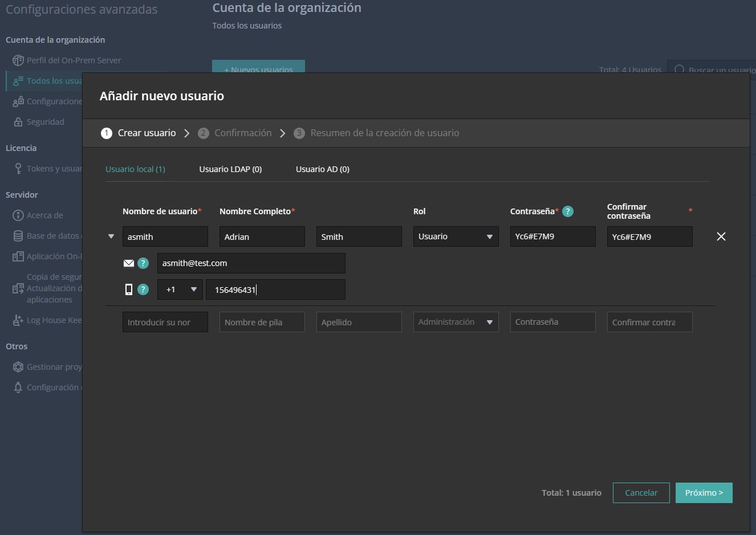756x535 pixels.
Task: Open the Rol dropdown showing Usuario
Action: coord(456,236)
